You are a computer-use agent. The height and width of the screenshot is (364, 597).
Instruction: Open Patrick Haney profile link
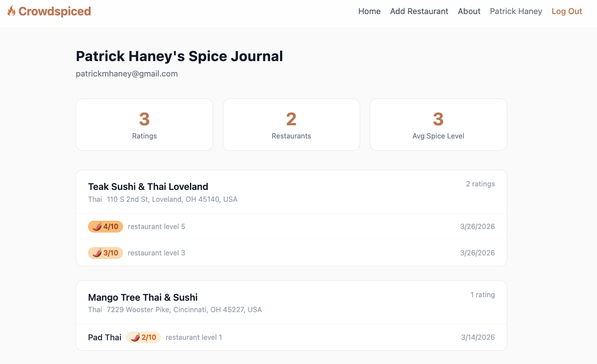pos(516,11)
